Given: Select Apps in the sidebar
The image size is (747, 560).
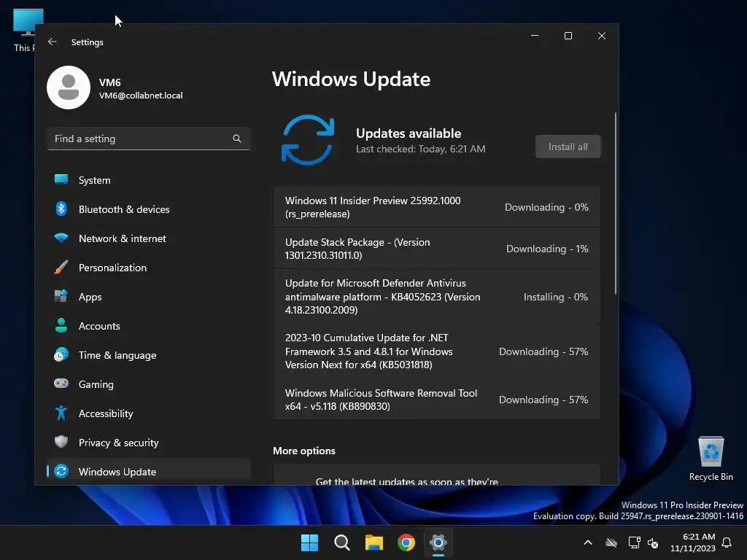Looking at the screenshot, I should (x=149, y=297).
